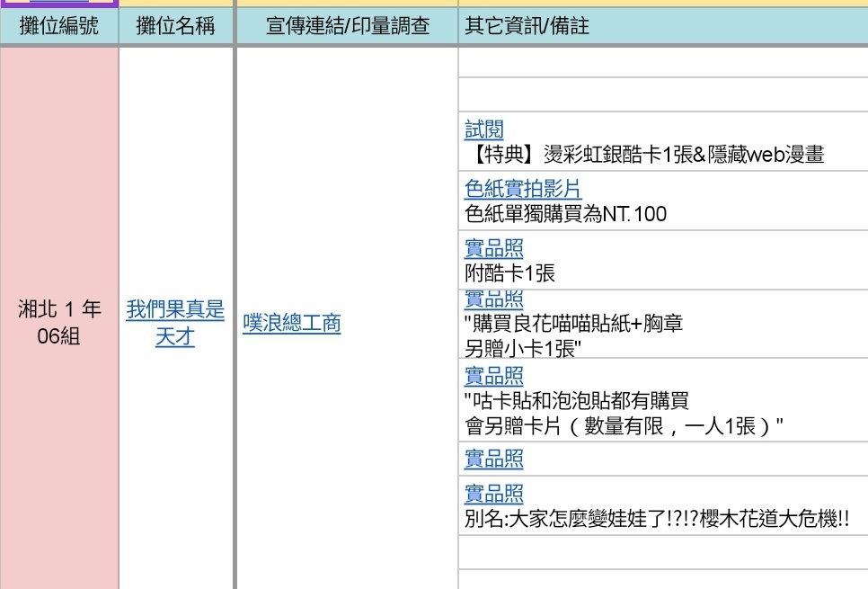This screenshot has height=589, width=868.
Task: Open the 試閱 preview link
Action: [483, 129]
